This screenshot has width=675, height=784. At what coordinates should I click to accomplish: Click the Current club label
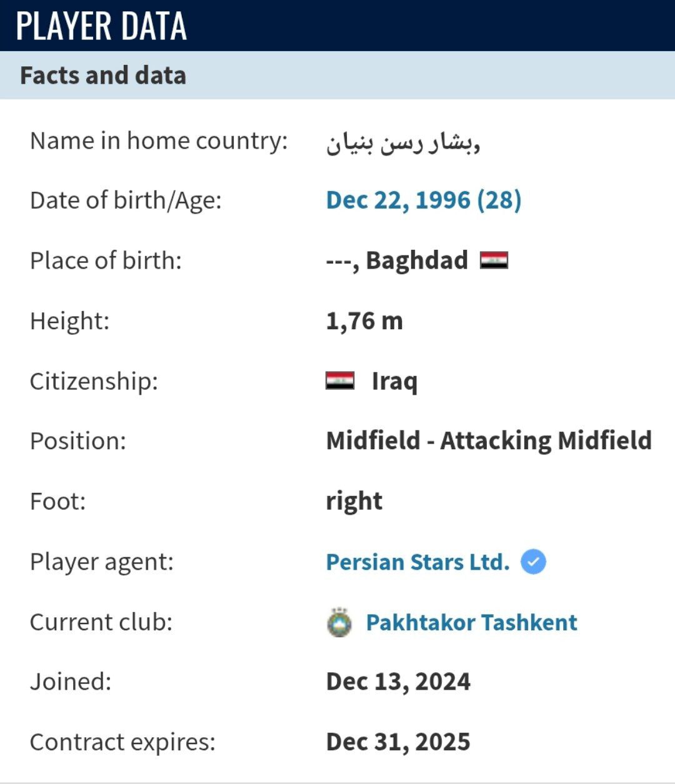101,622
